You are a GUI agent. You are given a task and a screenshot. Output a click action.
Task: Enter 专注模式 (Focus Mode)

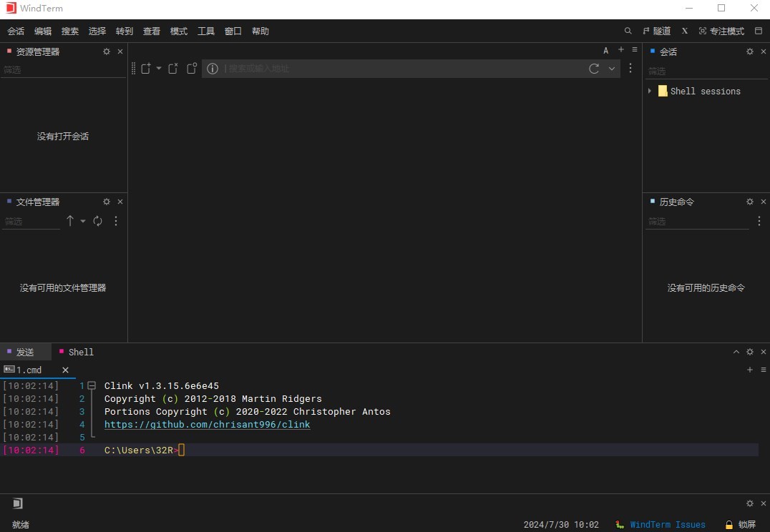coord(721,31)
